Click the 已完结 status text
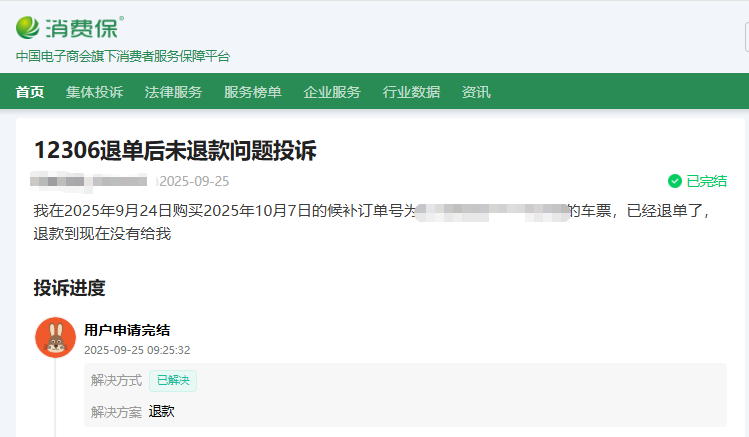 click(706, 181)
